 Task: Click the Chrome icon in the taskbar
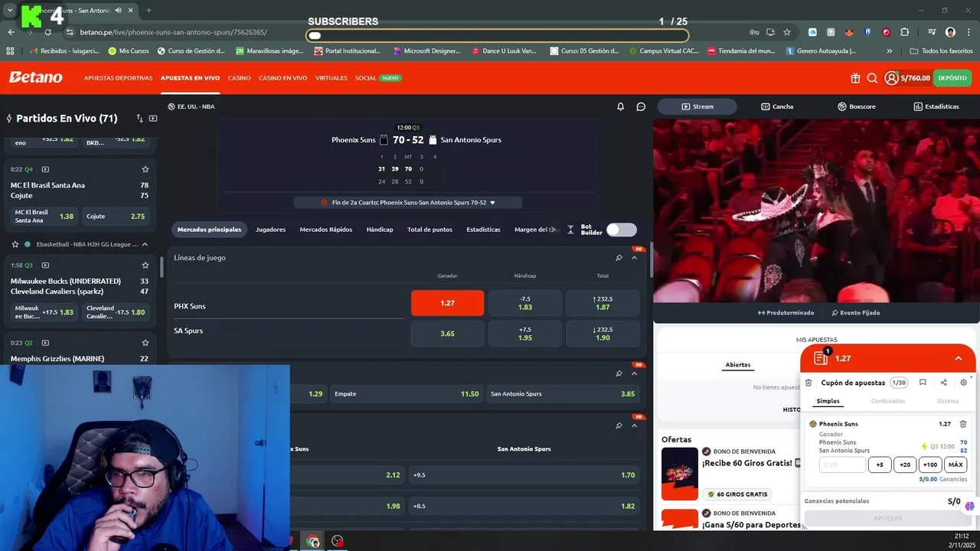point(313,541)
